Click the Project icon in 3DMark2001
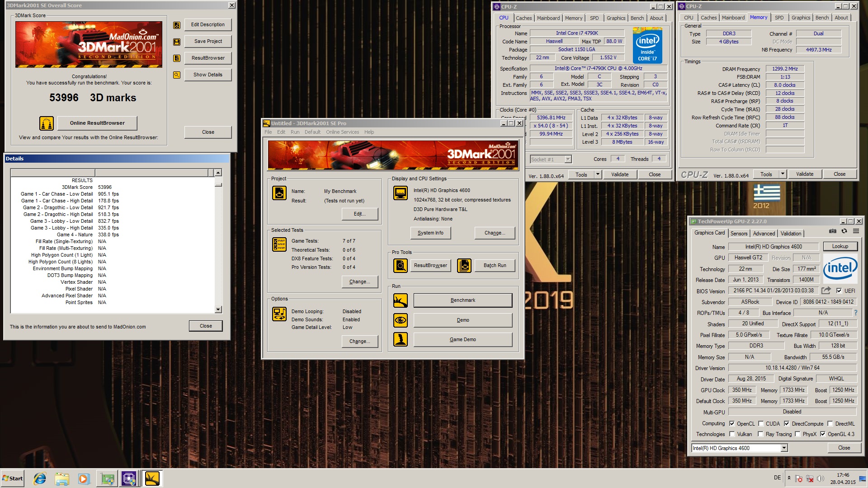868x488 pixels. pos(279,193)
